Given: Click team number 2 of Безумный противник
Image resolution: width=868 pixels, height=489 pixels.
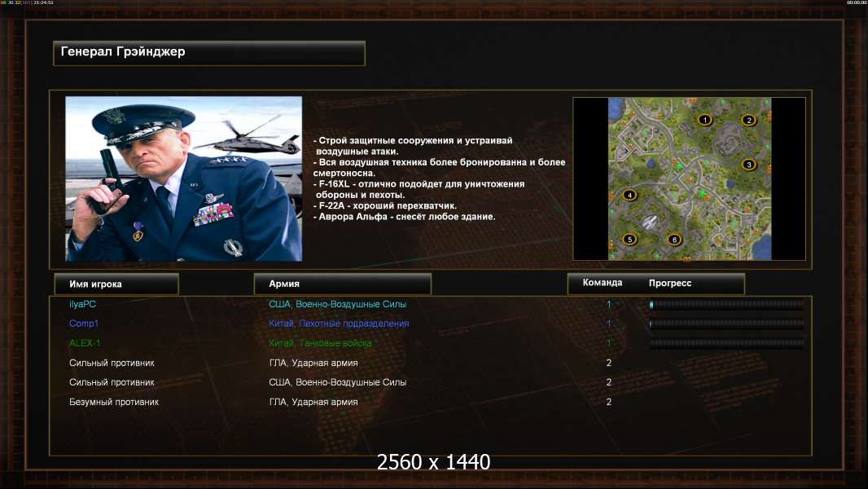Looking at the screenshot, I should coord(608,402).
